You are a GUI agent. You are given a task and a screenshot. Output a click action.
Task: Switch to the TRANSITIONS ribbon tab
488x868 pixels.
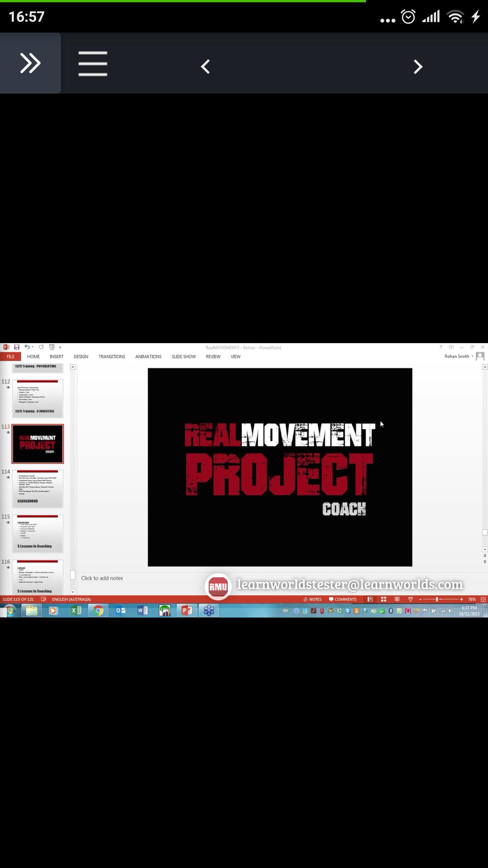click(x=112, y=357)
